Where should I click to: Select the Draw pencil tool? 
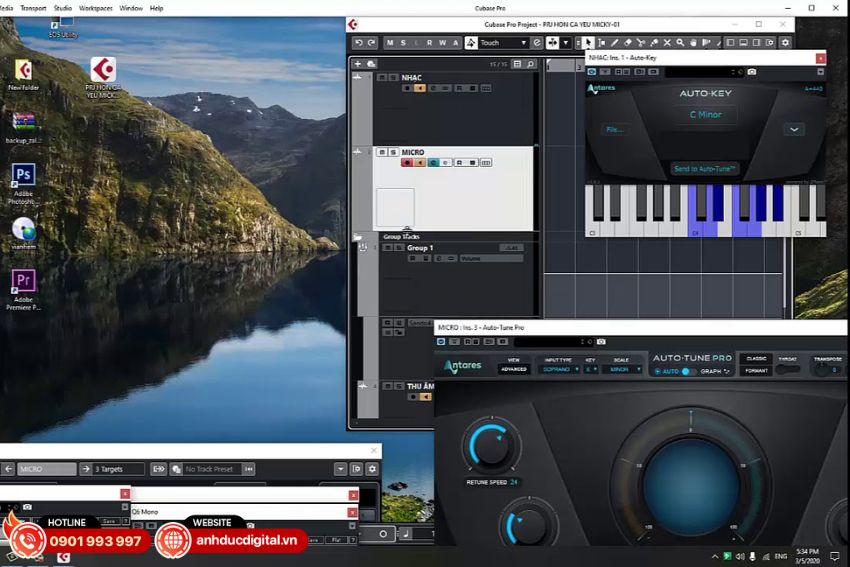(x=614, y=42)
